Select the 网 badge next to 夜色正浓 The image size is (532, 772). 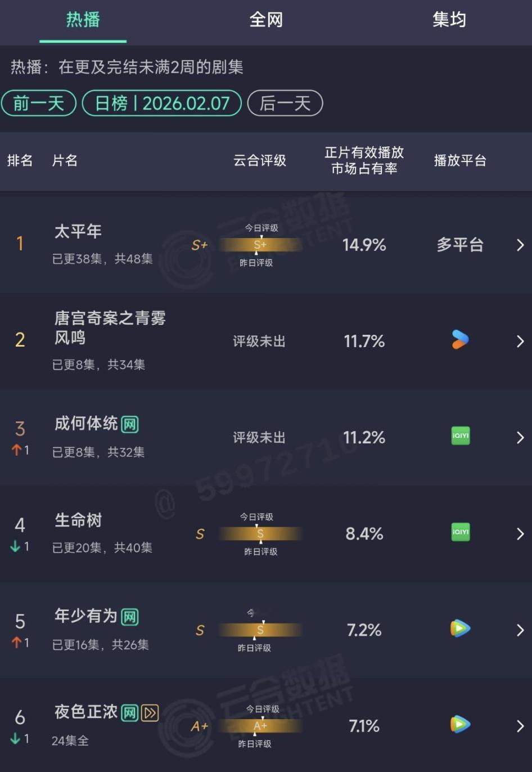coord(130,712)
